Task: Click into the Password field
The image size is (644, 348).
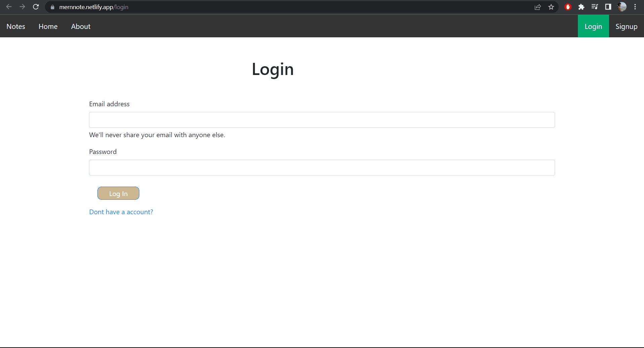Action: coord(322,168)
